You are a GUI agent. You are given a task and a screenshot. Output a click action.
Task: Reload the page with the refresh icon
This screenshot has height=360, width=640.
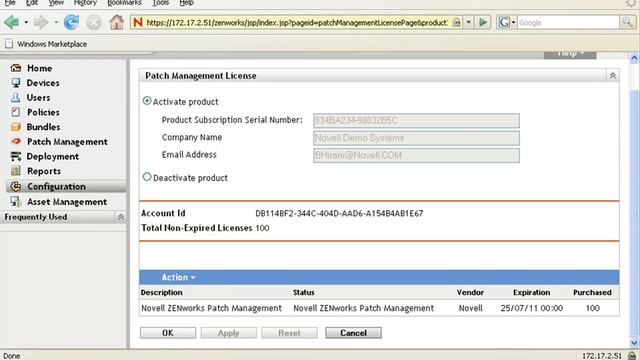tap(71, 22)
